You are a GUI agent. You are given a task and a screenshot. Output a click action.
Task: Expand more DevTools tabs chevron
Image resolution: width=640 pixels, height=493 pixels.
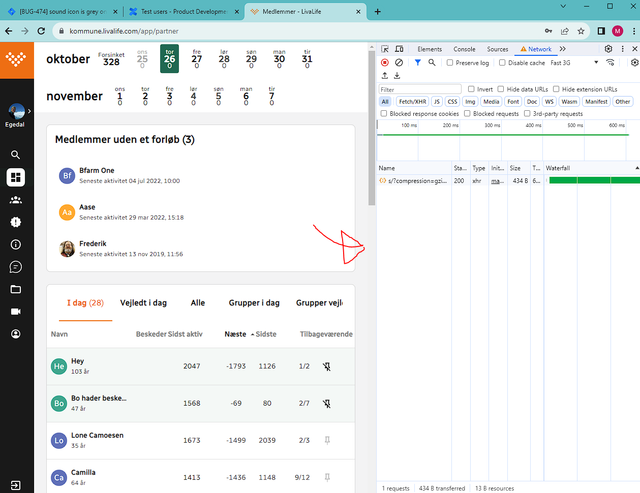point(562,49)
